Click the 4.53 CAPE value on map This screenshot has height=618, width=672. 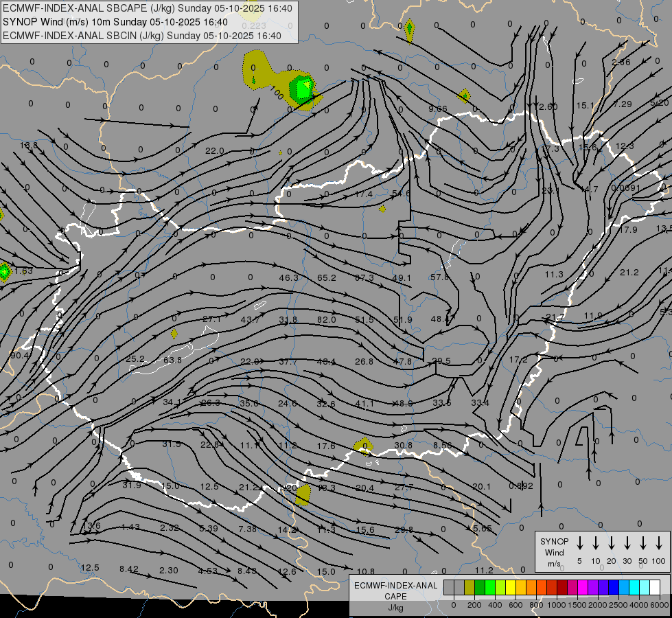pos(208,571)
